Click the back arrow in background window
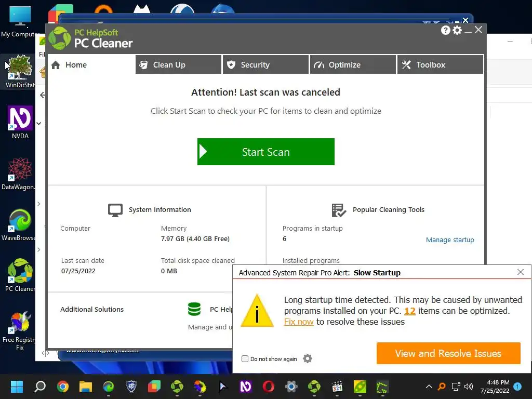The image size is (532, 399). coord(43,95)
